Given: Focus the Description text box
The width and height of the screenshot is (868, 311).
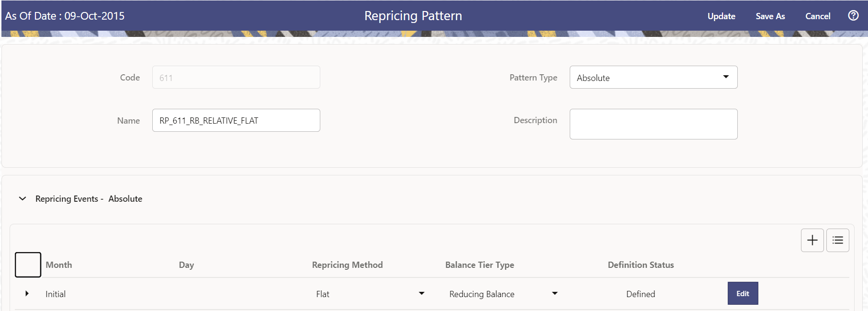Looking at the screenshot, I should (x=653, y=124).
